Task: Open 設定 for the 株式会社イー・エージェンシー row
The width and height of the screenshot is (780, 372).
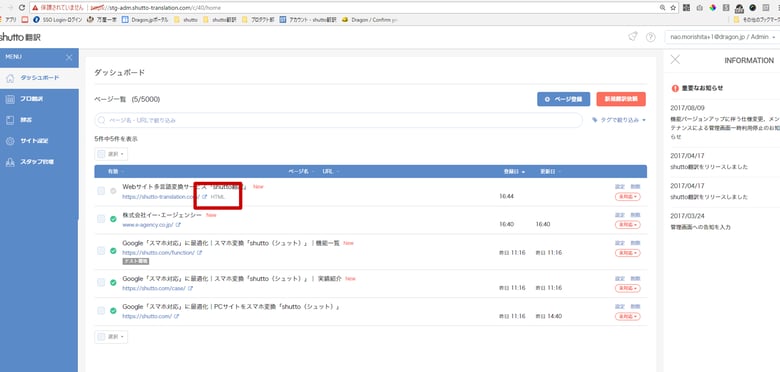Action: [x=620, y=215]
